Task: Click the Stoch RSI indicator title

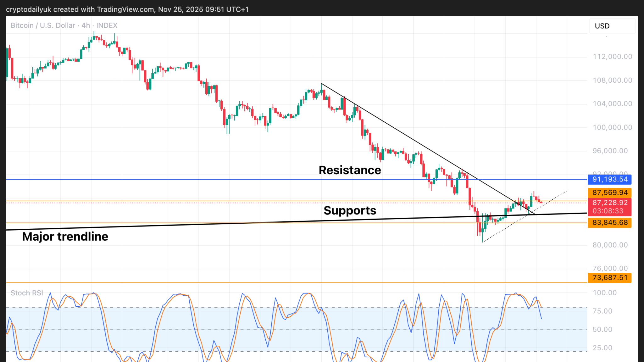Action: pyautogui.click(x=27, y=293)
